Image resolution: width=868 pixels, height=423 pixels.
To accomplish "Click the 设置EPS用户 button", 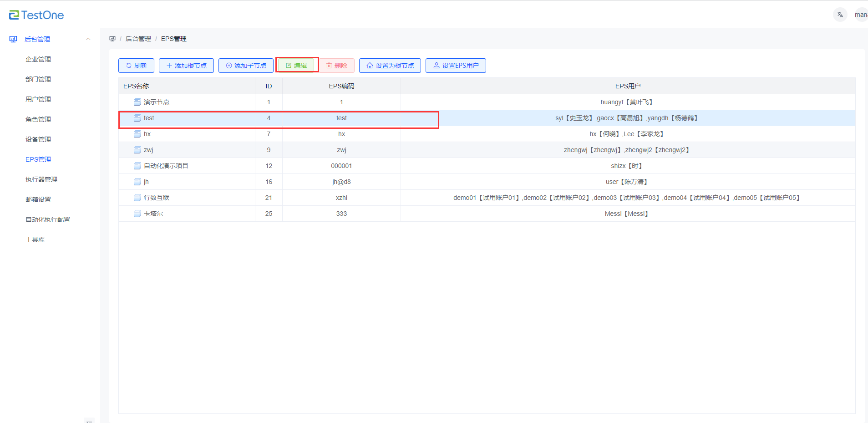I will 456,66.
